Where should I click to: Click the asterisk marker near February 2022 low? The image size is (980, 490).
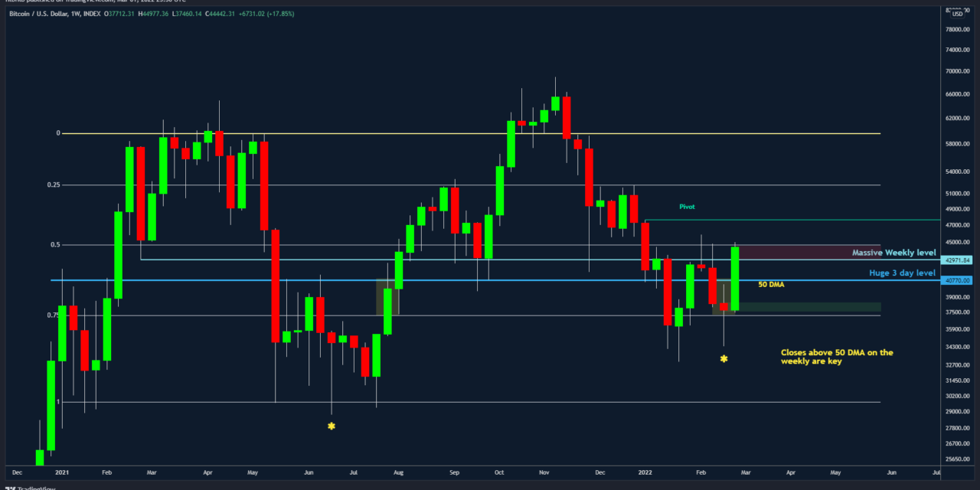pos(723,358)
